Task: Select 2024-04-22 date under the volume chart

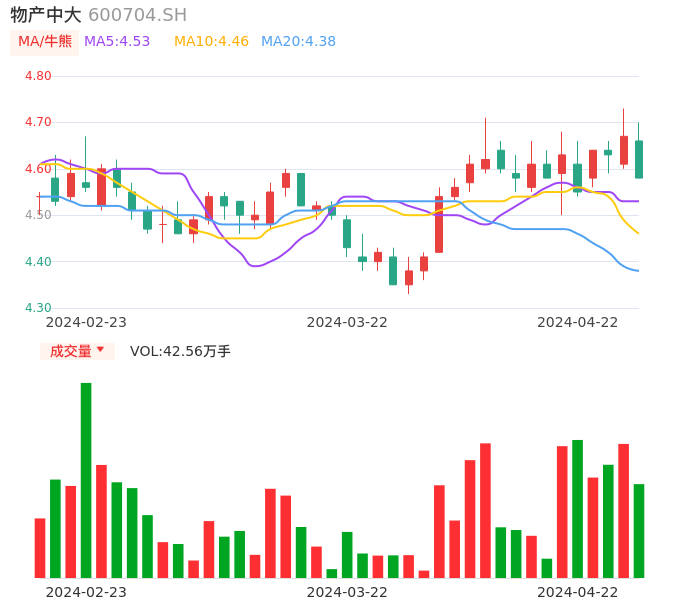Action: [578, 592]
